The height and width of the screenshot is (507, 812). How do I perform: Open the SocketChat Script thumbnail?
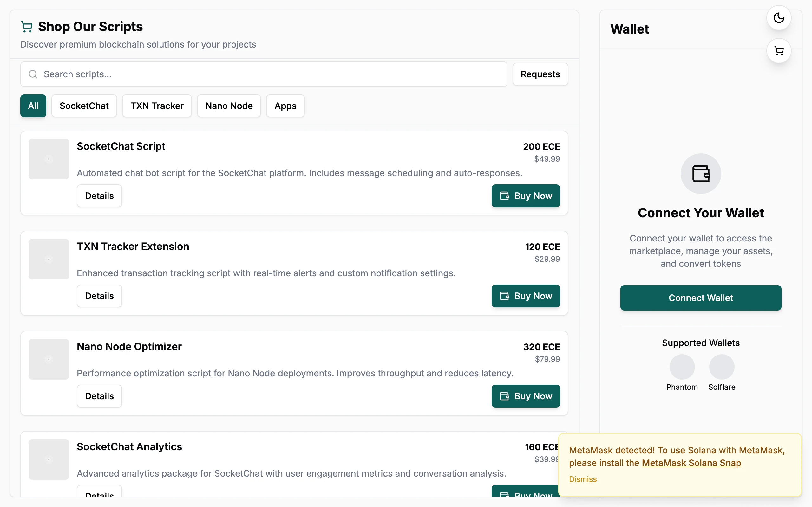49,159
